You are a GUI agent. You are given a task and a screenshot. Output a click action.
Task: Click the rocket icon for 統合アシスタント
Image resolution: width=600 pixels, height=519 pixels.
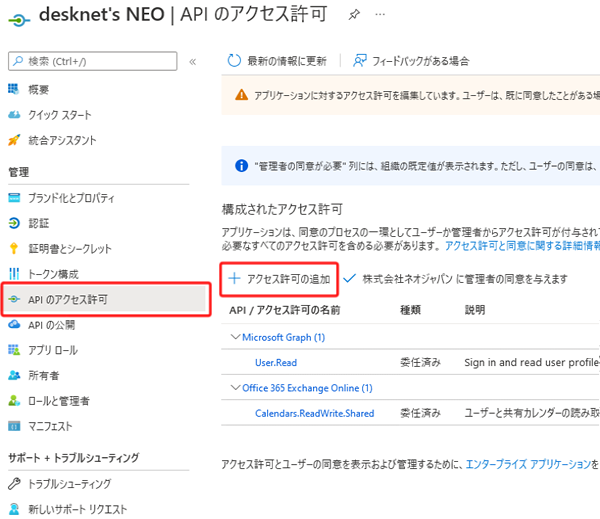pyautogui.click(x=14, y=140)
